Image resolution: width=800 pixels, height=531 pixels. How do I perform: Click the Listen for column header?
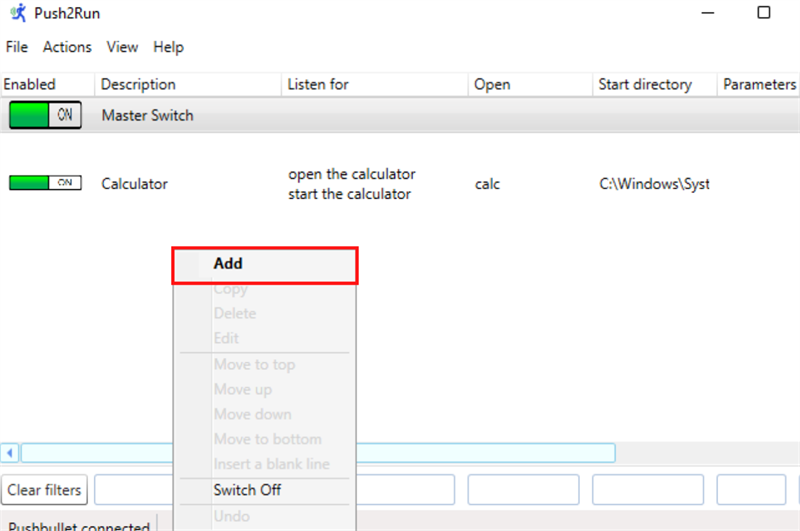(375, 84)
